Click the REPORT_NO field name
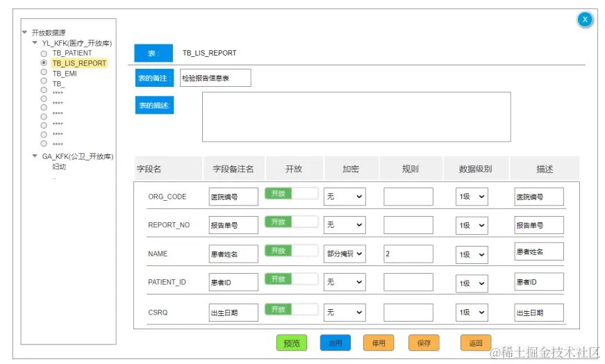 (x=169, y=225)
